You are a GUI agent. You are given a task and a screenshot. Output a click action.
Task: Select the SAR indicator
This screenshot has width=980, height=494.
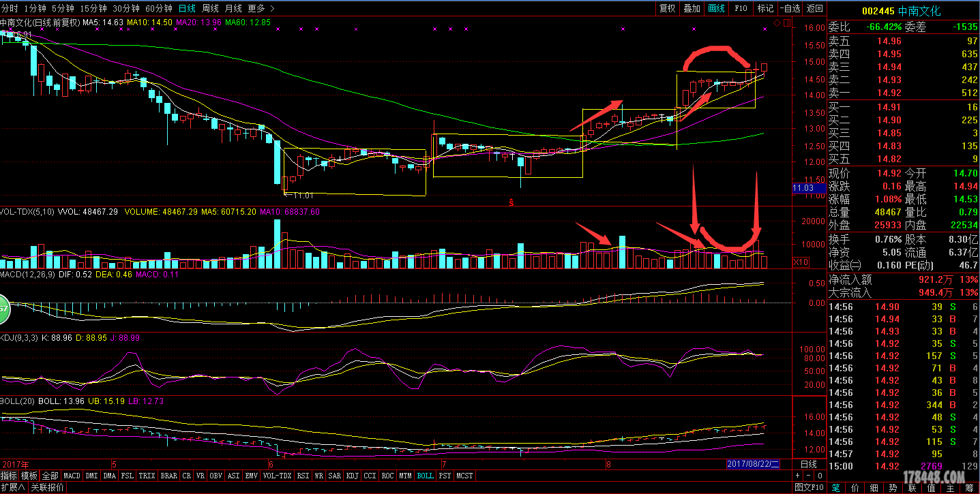point(335,476)
